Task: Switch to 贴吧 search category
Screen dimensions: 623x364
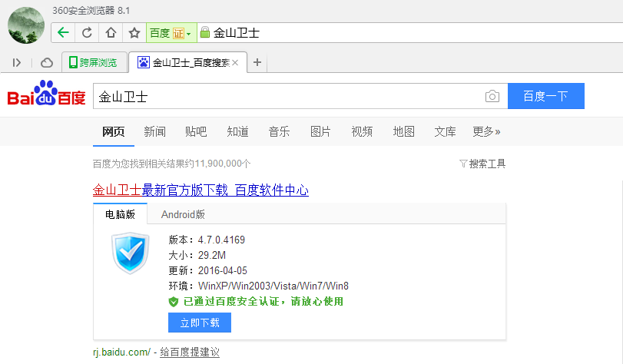Action: pyautogui.click(x=196, y=131)
